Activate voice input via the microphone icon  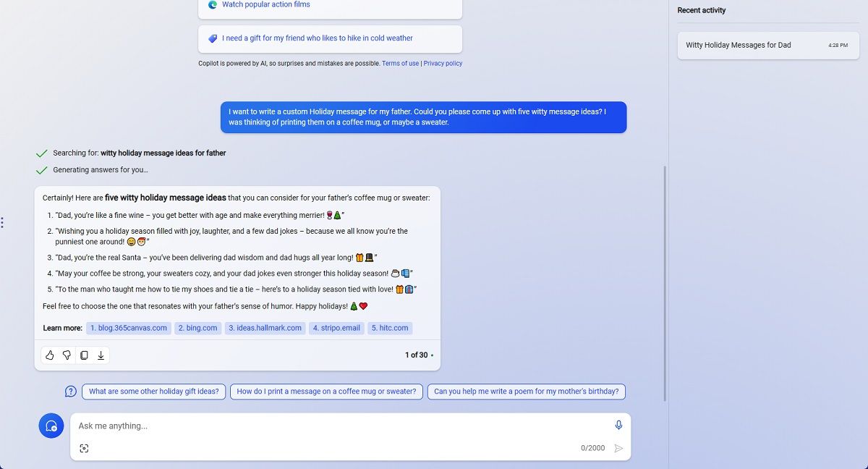point(618,425)
